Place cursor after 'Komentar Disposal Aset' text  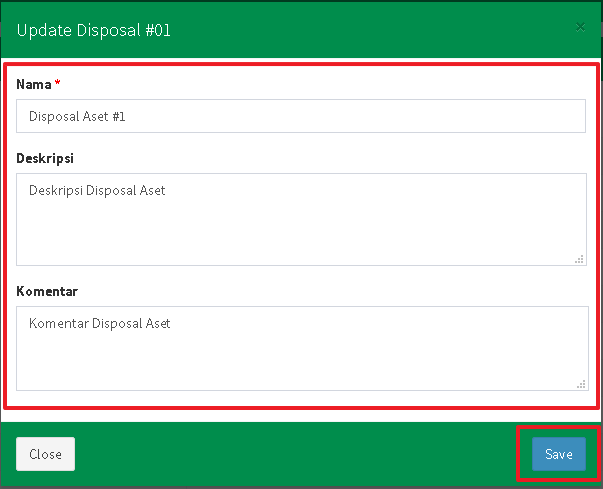pos(172,323)
